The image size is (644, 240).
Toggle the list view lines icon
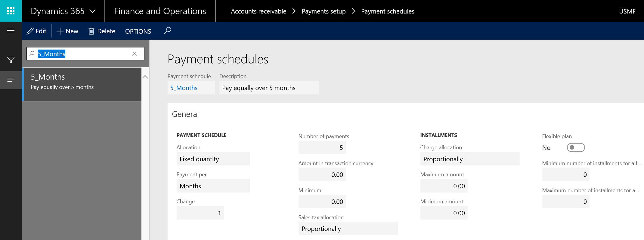coord(11,80)
